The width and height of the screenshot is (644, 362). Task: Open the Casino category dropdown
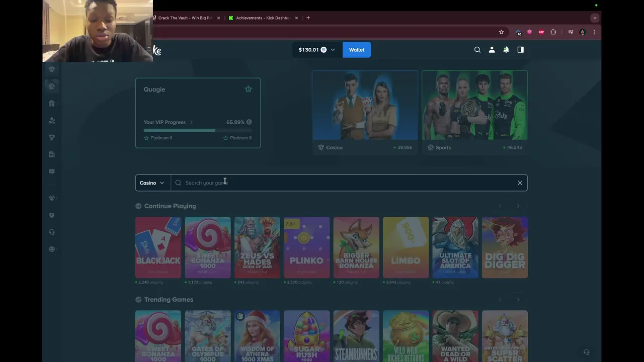tap(152, 183)
